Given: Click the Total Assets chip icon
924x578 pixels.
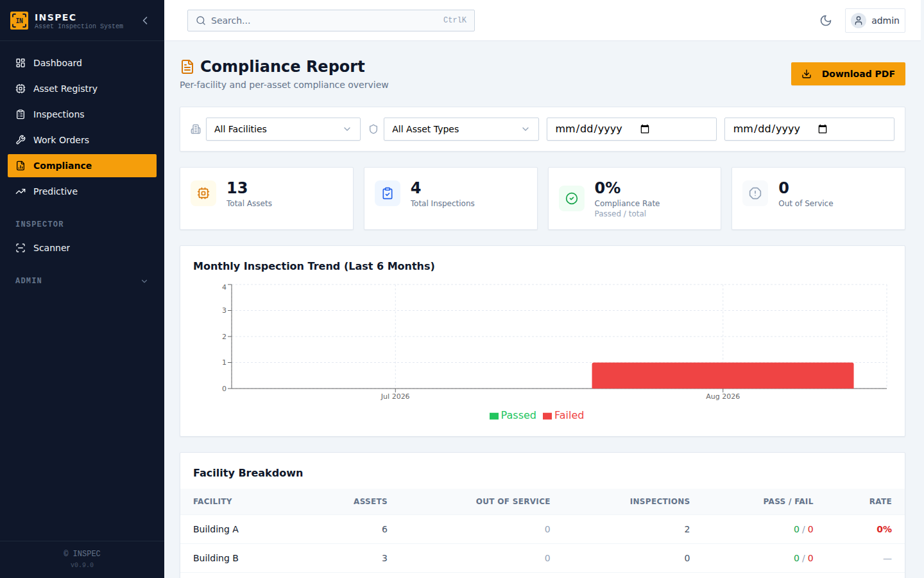Looking at the screenshot, I should [203, 193].
